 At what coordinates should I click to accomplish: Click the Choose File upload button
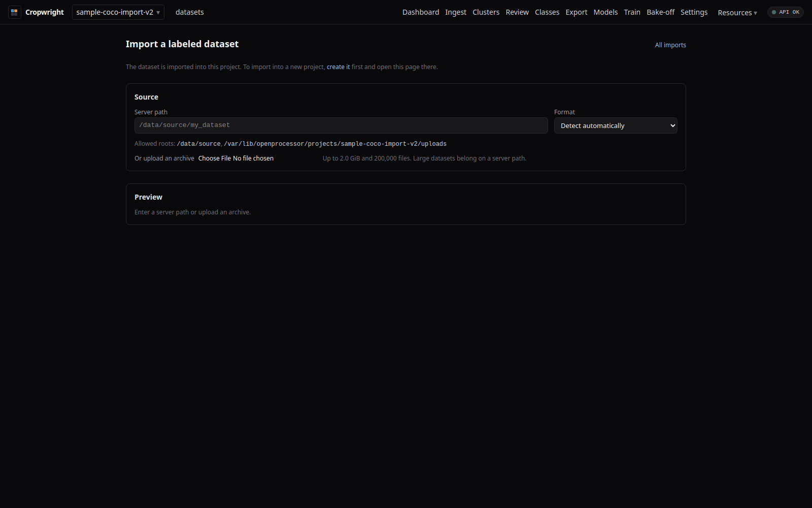click(214, 158)
